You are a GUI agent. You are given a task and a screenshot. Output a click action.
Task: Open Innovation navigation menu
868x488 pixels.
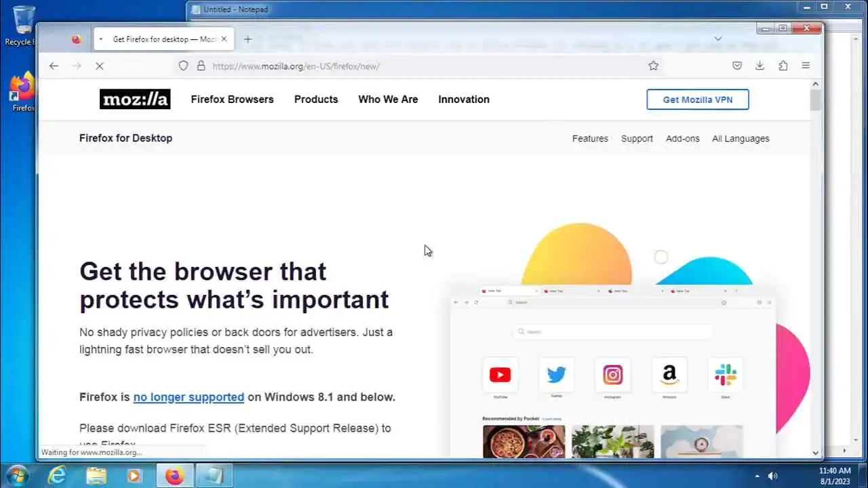[464, 99]
